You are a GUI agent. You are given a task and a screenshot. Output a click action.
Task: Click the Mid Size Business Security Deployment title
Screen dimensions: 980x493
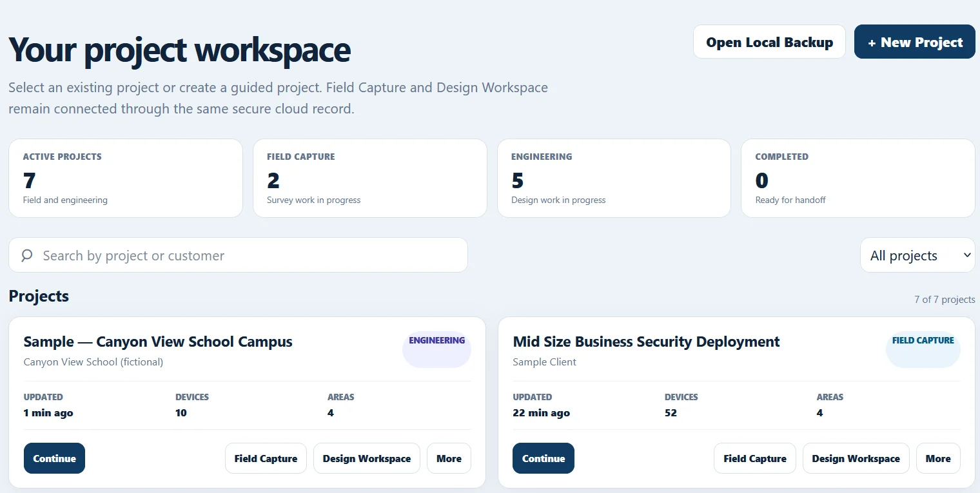pos(646,342)
